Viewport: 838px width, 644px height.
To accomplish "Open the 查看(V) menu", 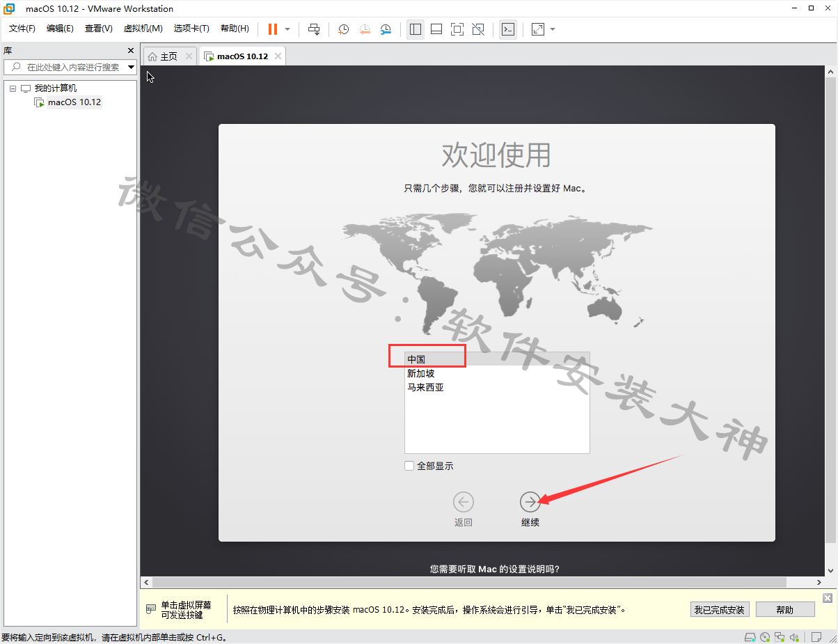I will [99, 29].
